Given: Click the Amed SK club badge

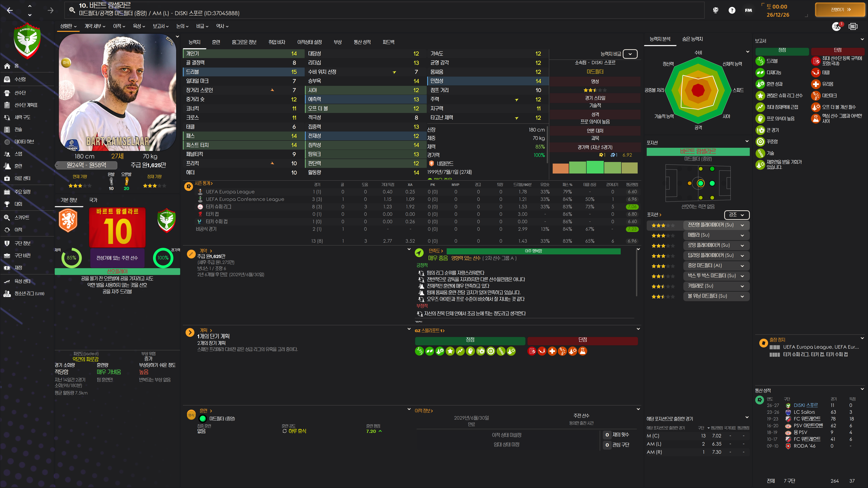Looking at the screenshot, I should [x=27, y=40].
